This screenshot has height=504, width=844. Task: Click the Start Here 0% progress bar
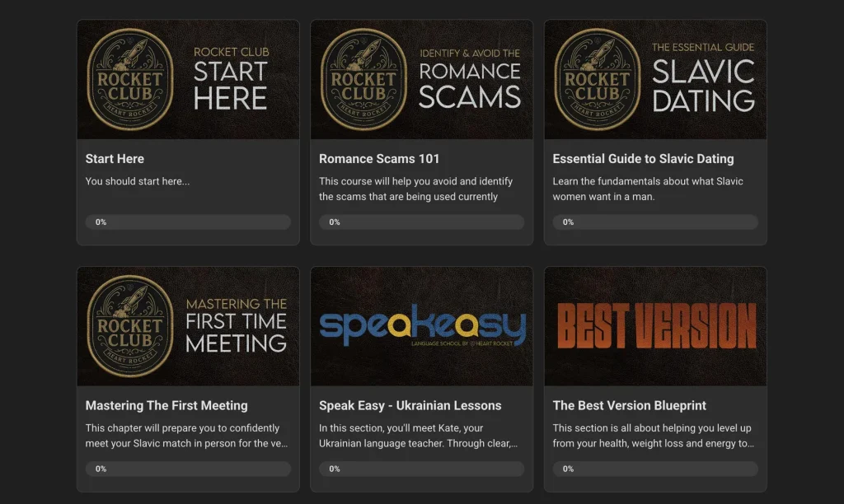point(188,222)
